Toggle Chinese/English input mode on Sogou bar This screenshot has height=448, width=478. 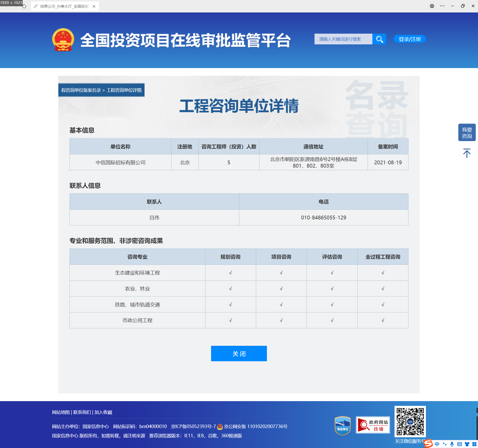(x=437, y=444)
